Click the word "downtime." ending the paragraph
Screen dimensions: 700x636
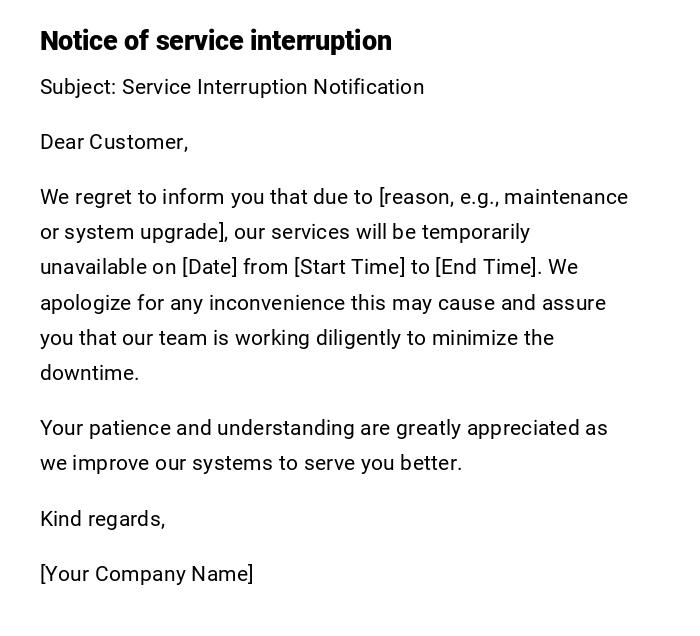89,373
